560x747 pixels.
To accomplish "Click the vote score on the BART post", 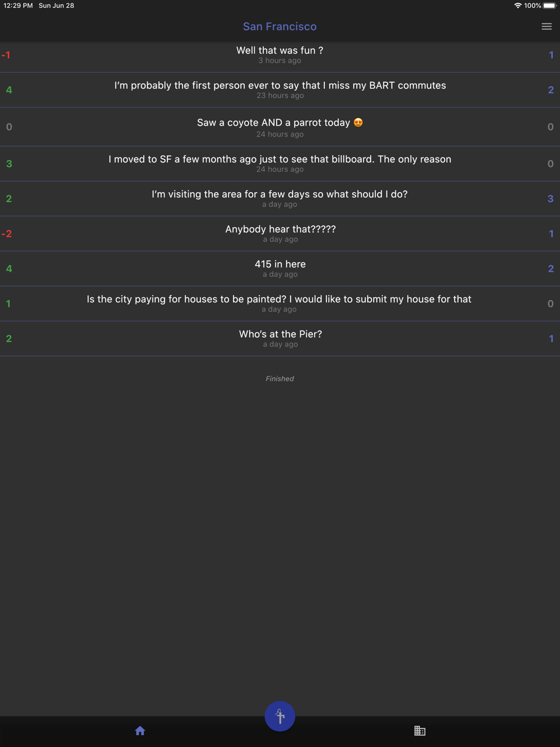I will click(x=9, y=90).
